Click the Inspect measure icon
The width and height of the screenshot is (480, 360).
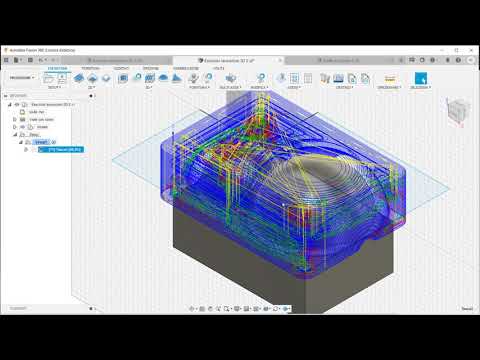tap(389, 79)
